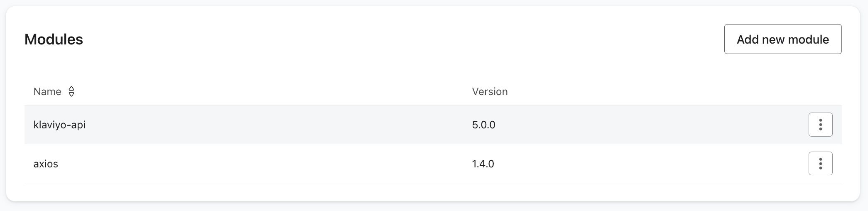Click the Version column header
The height and width of the screenshot is (211, 868).
(490, 91)
